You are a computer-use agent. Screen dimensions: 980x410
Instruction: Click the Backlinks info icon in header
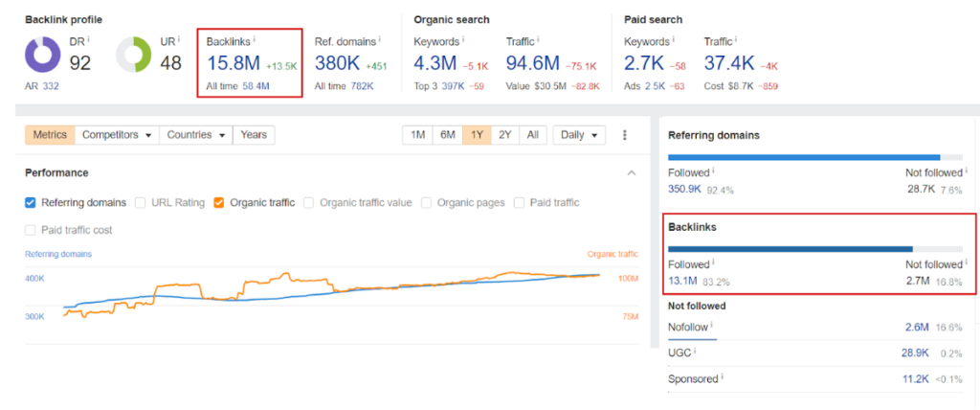pyautogui.click(x=254, y=40)
